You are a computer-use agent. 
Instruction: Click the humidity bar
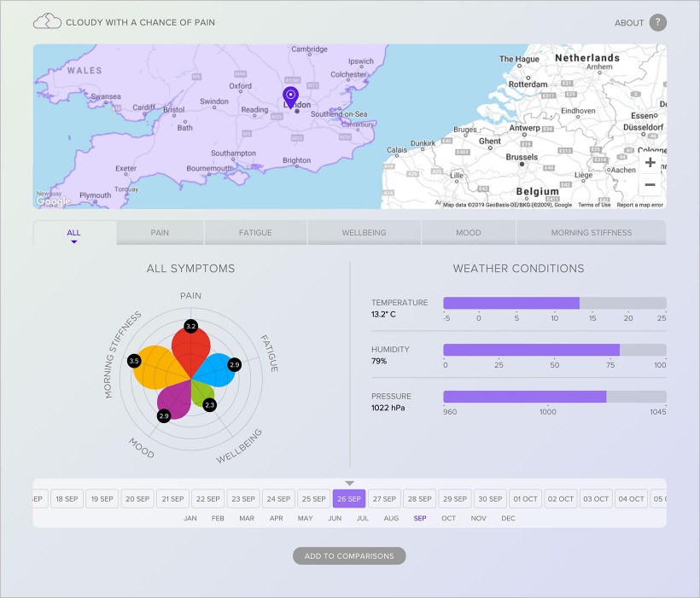555,350
